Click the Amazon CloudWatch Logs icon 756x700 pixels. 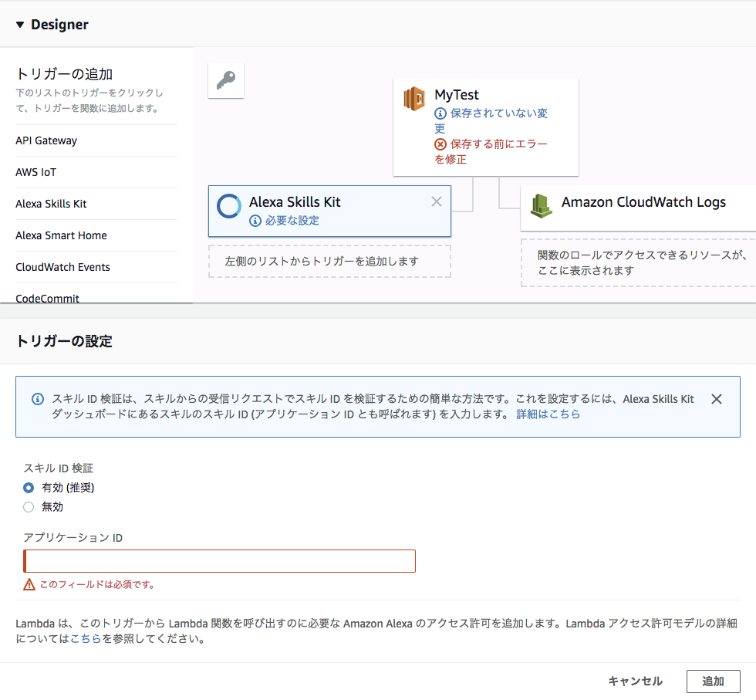click(541, 206)
